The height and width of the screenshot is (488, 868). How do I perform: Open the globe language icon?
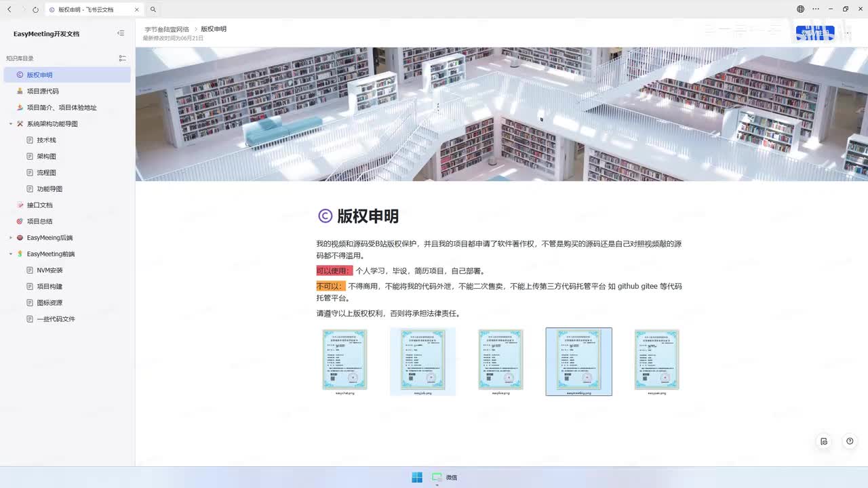(800, 9)
